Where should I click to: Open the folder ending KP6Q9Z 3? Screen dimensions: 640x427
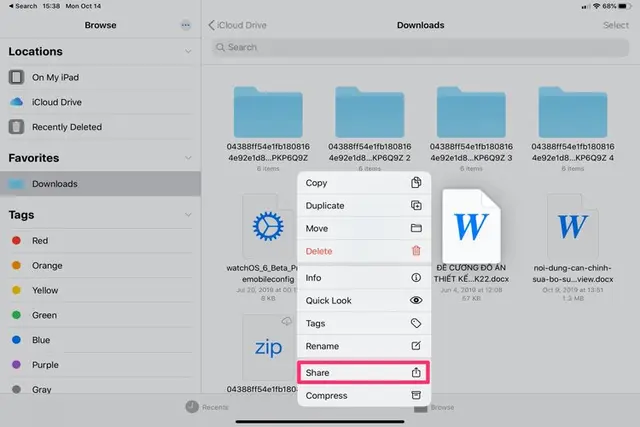[x=471, y=112]
